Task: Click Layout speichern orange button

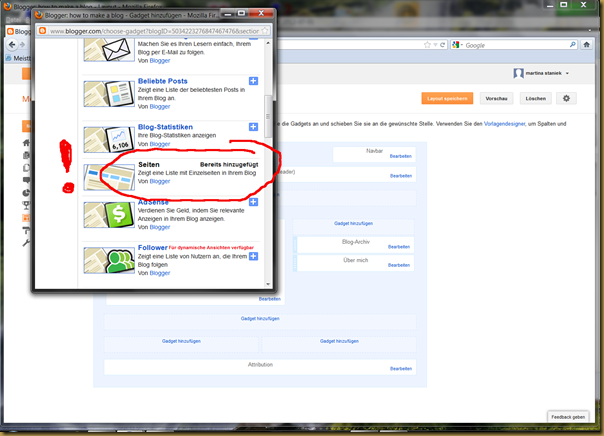Action: [447, 98]
